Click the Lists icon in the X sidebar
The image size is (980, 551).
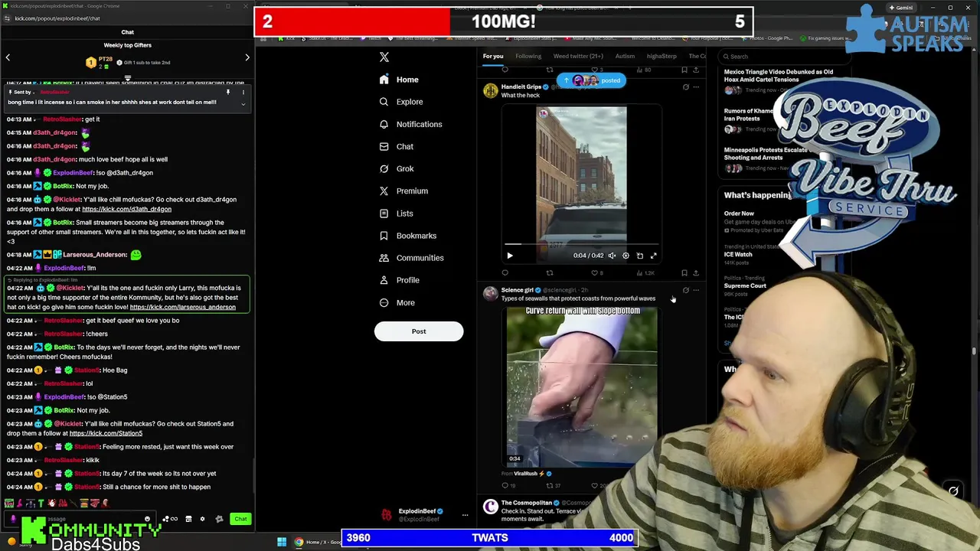click(384, 214)
